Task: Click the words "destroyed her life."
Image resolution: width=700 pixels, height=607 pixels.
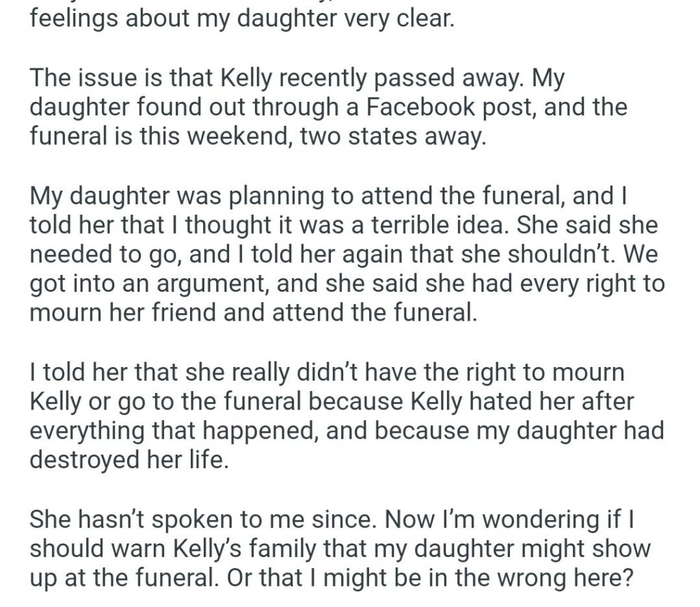Action: tap(129, 460)
